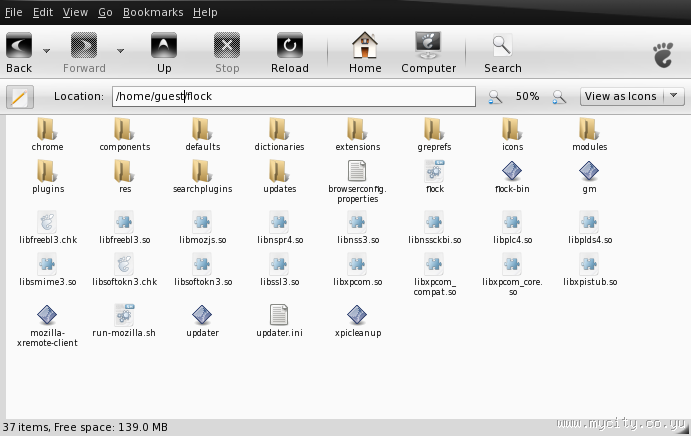Select the updater.ini file
Viewport: 691px width, 436px height.
pyautogui.click(x=279, y=320)
